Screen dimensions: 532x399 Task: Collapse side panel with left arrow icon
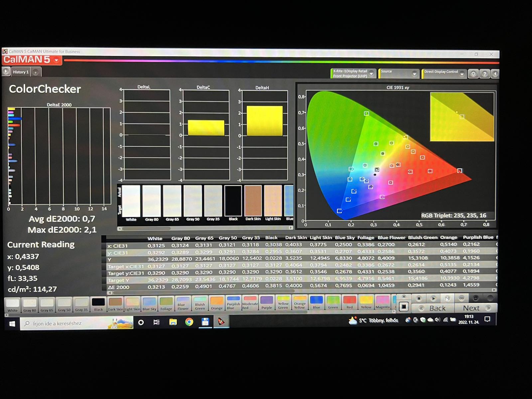[x=495, y=74]
